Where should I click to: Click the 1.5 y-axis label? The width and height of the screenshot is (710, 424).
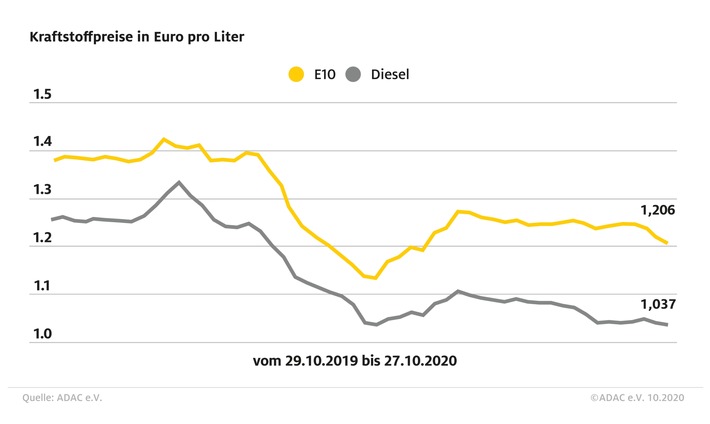(43, 94)
